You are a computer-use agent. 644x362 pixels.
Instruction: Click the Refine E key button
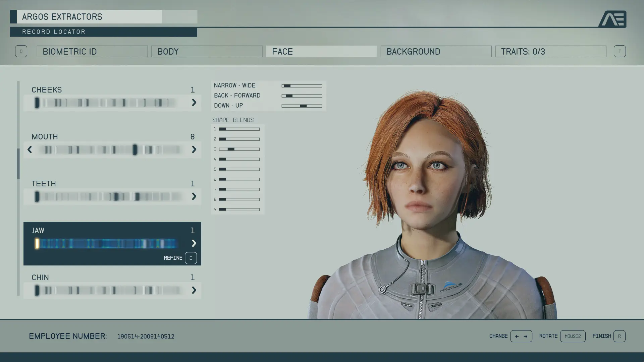(x=191, y=258)
